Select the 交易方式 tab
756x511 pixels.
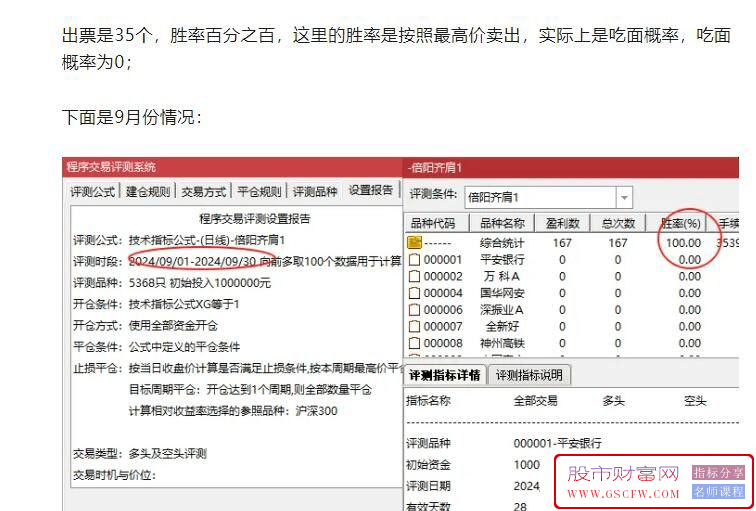(203, 192)
